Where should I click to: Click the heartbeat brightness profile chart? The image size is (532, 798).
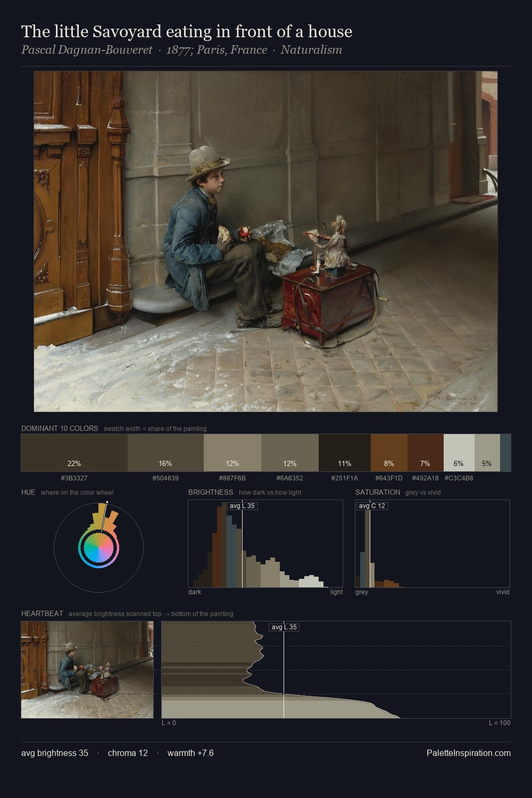pyautogui.click(x=336, y=670)
